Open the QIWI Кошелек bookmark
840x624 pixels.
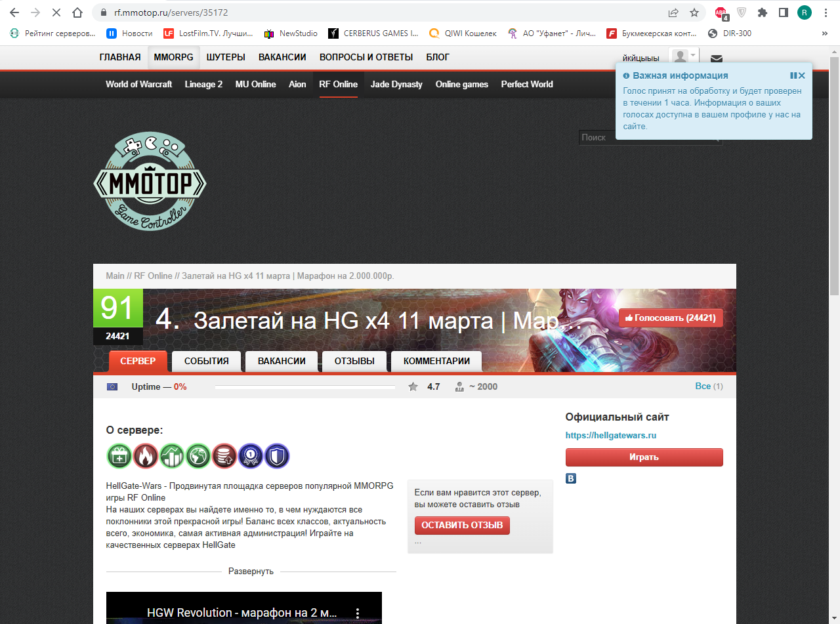coord(463,33)
